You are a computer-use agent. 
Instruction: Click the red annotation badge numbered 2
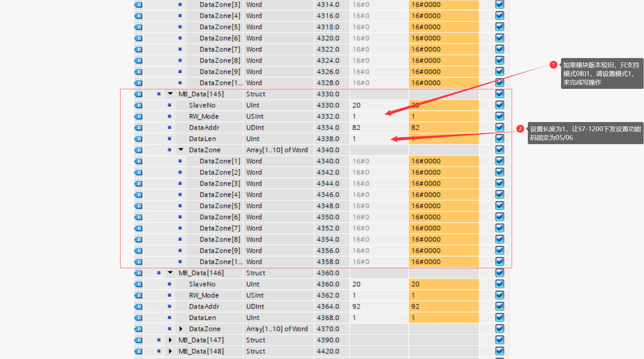click(x=520, y=129)
